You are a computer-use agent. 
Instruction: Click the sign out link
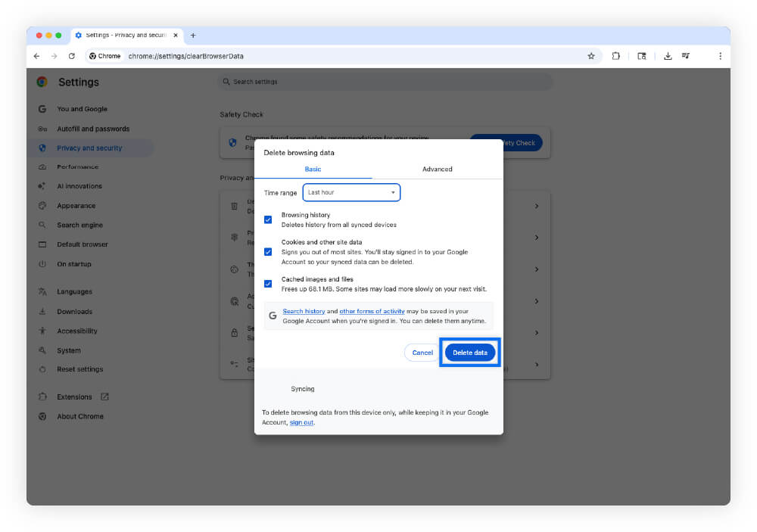(301, 422)
